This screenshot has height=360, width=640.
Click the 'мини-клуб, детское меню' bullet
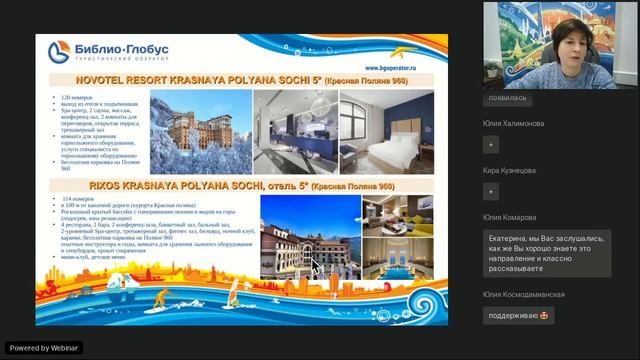point(93,257)
